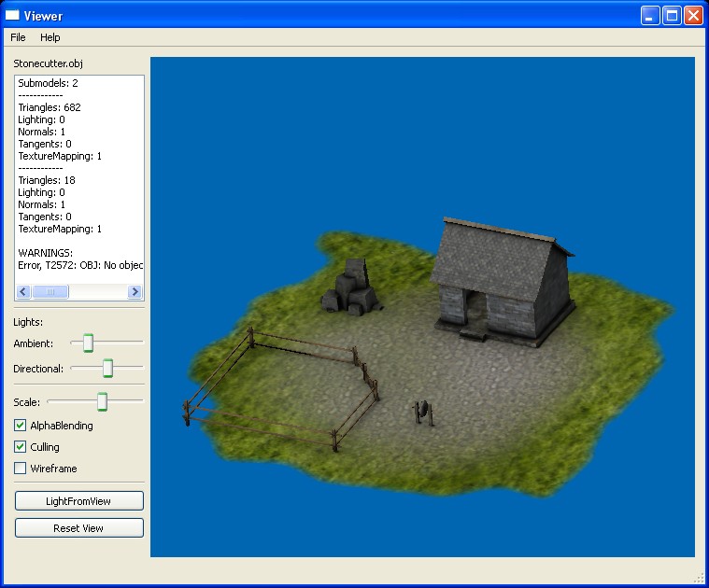Maximize the Viewer window

(x=672, y=15)
